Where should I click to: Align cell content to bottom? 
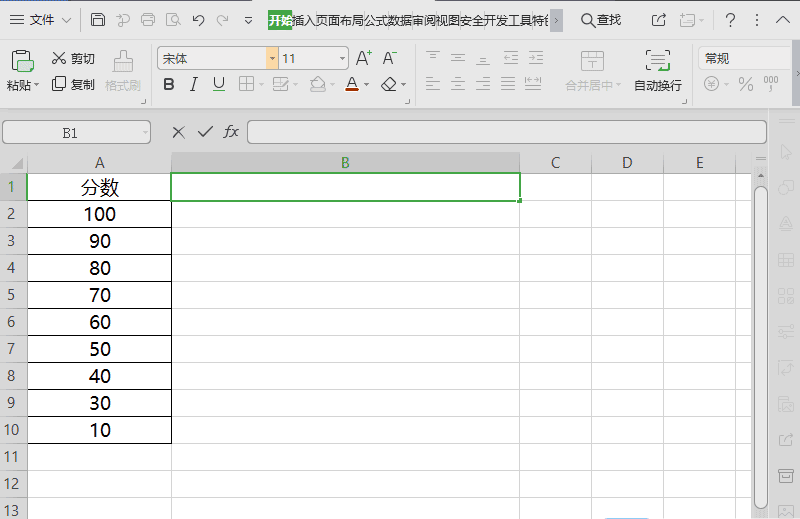tap(483, 59)
